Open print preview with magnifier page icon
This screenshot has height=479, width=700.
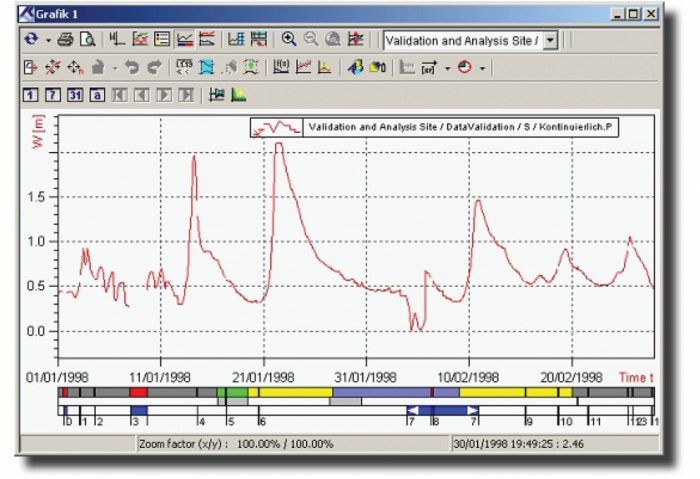click(88, 40)
